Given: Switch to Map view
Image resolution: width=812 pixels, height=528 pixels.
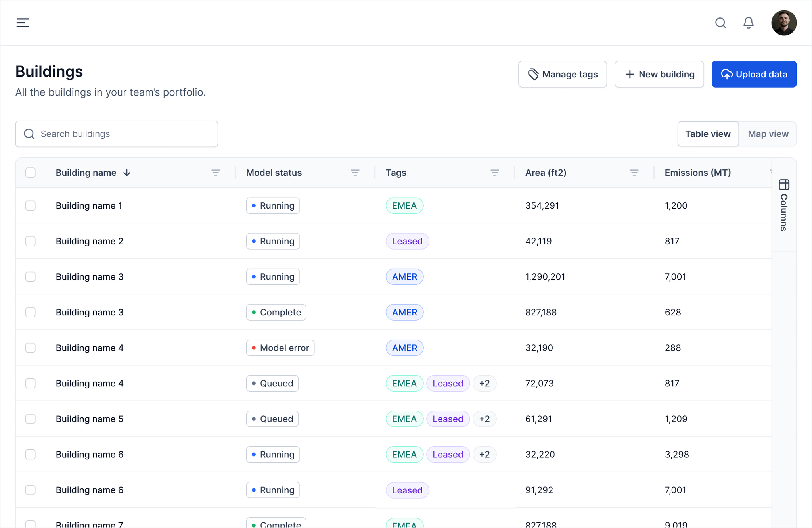Looking at the screenshot, I should (x=768, y=134).
